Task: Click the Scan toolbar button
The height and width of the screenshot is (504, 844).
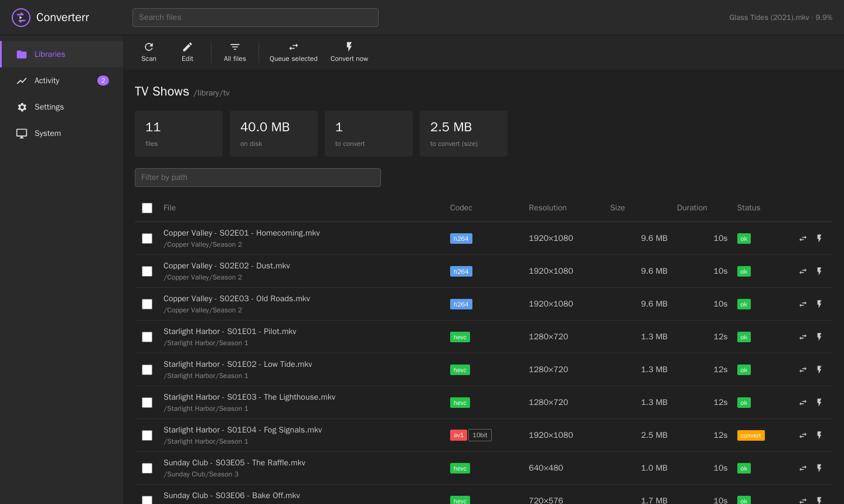Action: pos(149,52)
